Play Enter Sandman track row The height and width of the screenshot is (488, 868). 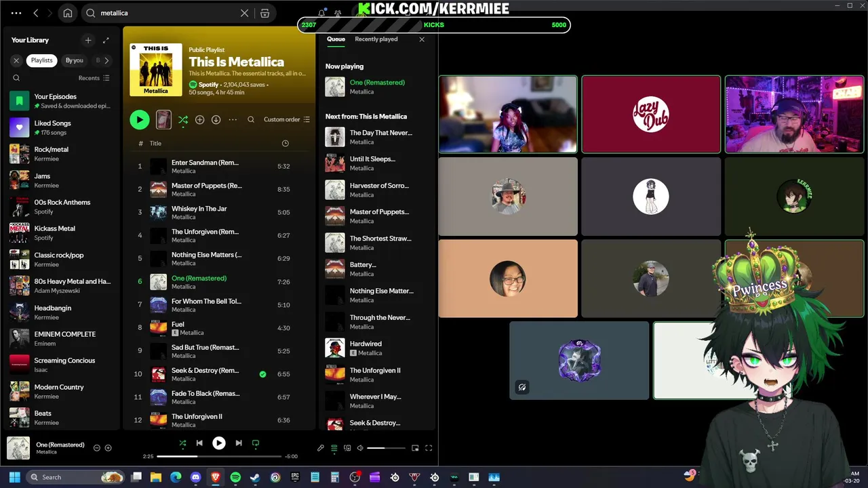pos(219,167)
